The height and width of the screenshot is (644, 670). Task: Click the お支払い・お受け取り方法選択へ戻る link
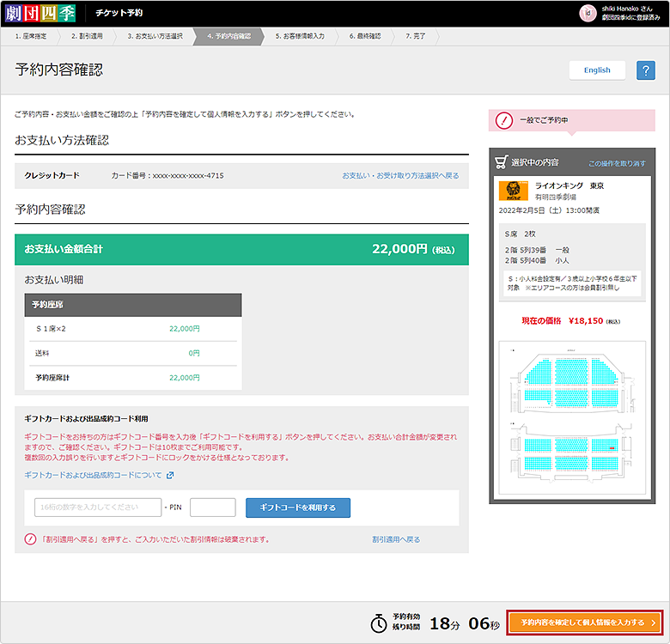point(400,175)
